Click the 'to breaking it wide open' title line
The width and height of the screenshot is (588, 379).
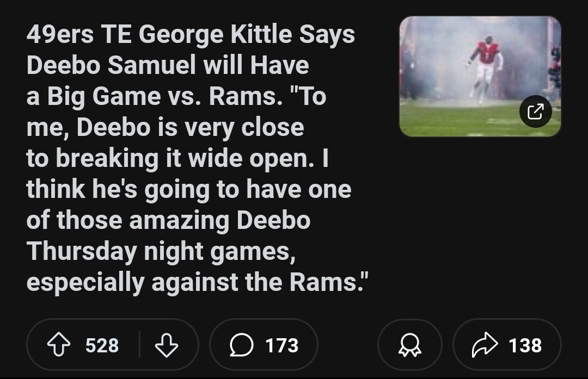[177, 158]
